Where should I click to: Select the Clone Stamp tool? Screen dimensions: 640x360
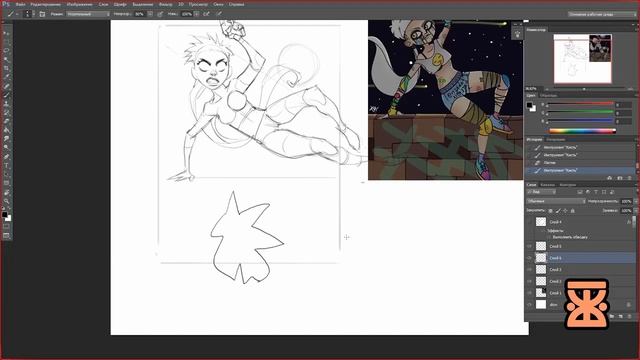click(x=6, y=104)
